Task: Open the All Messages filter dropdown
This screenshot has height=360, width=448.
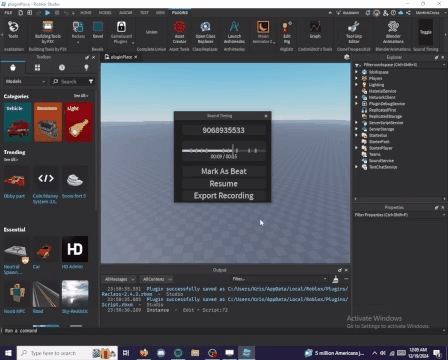Action: (119, 279)
